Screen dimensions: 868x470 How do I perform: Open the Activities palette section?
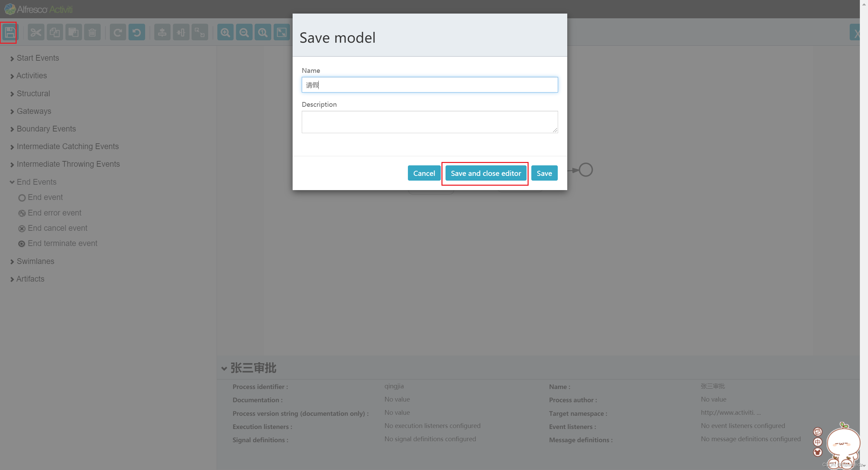tap(32, 76)
